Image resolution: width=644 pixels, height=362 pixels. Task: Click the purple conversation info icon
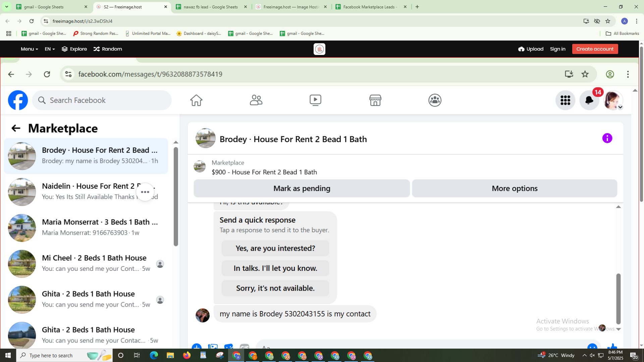point(607,138)
